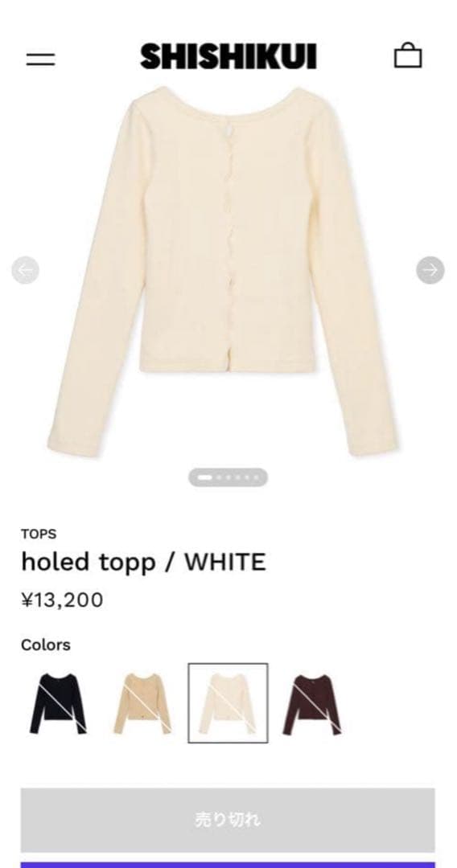Go to the previous product image
Viewport: 457px width, 868px height.
(x=26, y=270)
